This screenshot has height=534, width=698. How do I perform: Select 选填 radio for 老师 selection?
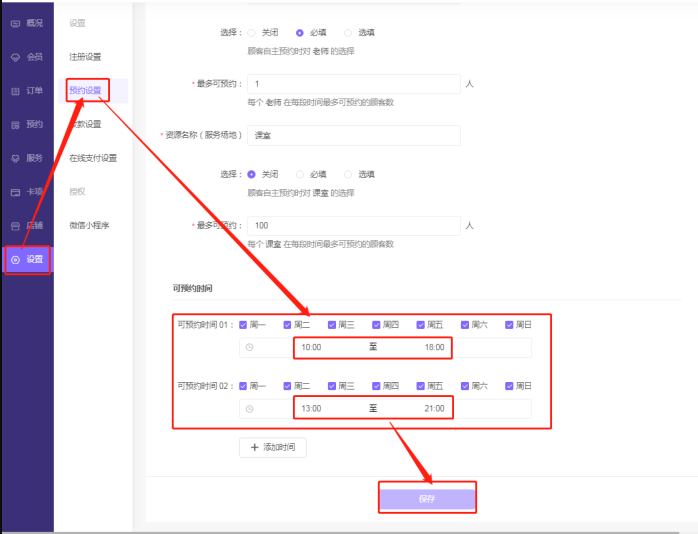(x=348, y=32)
